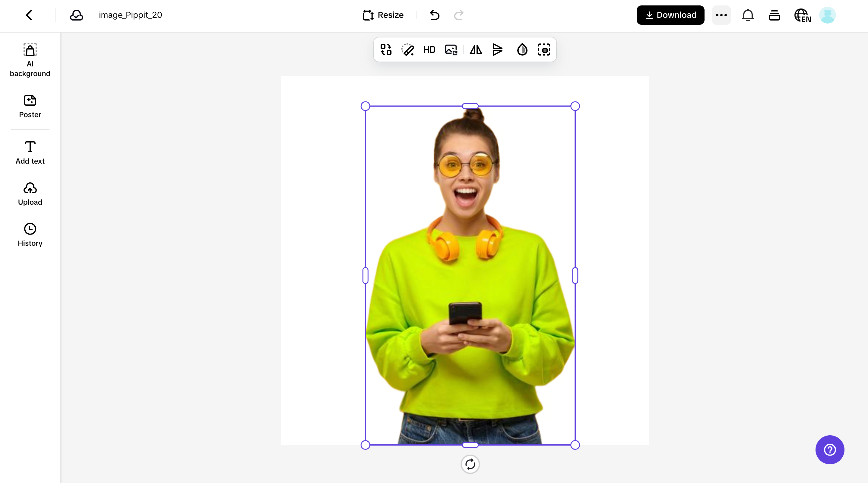Select the magic edit tool
The height and width of the screenshot is (483, 868).
408,50
